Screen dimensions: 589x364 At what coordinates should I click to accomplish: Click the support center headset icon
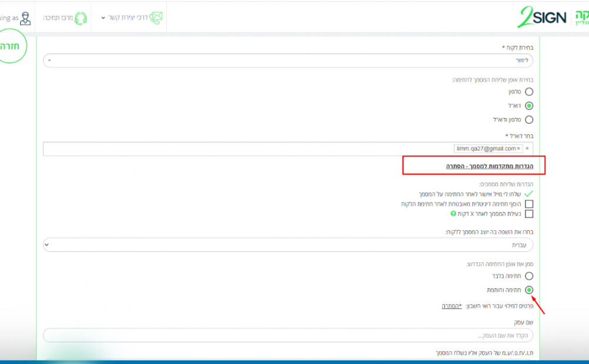[x=81, y=18]
